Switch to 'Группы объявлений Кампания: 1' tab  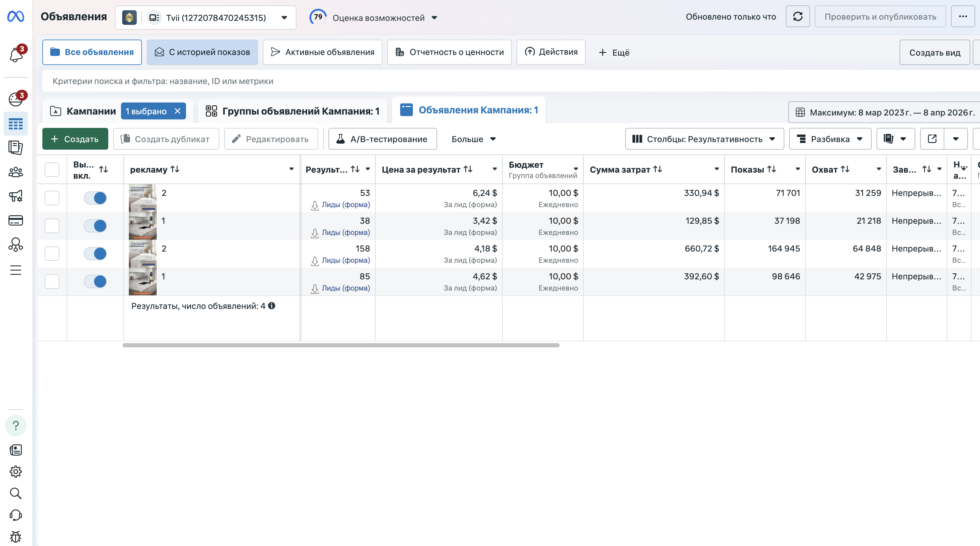(x=292, y=111)
